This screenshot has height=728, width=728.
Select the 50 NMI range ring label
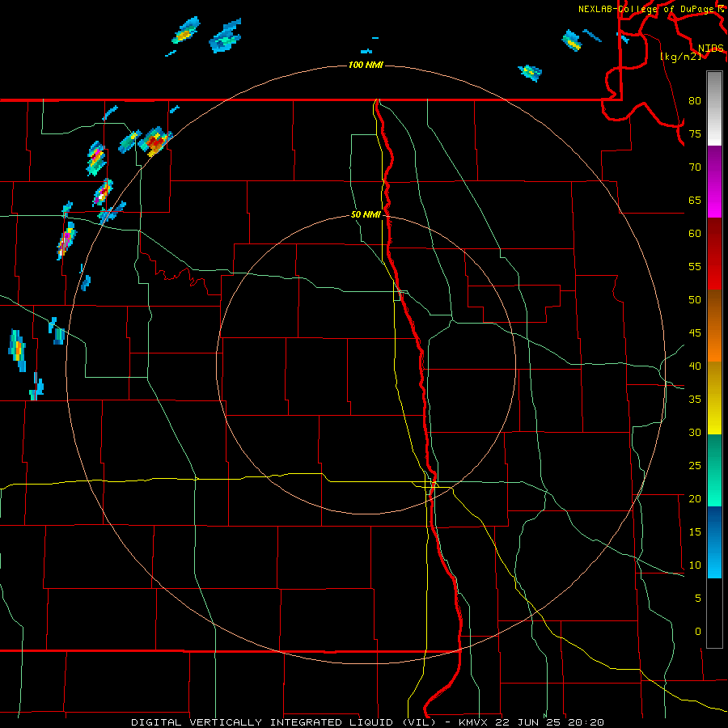point(366,214)
